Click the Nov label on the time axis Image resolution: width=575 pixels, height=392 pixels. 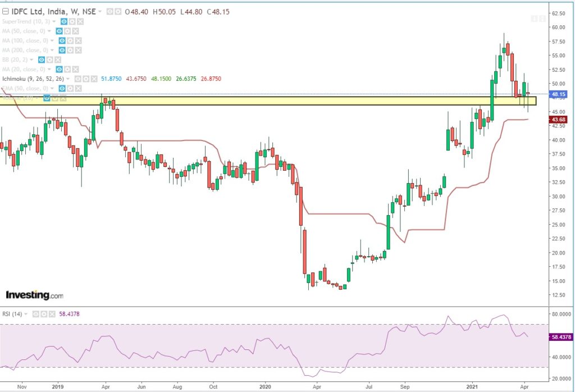coord(22,386)
